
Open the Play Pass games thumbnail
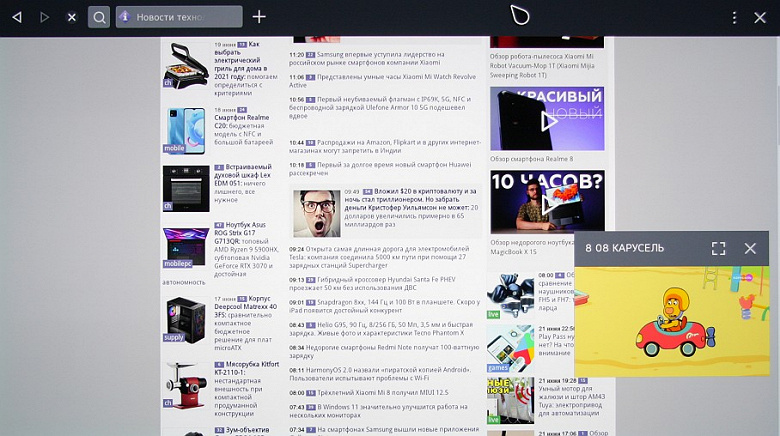(510, 349)
